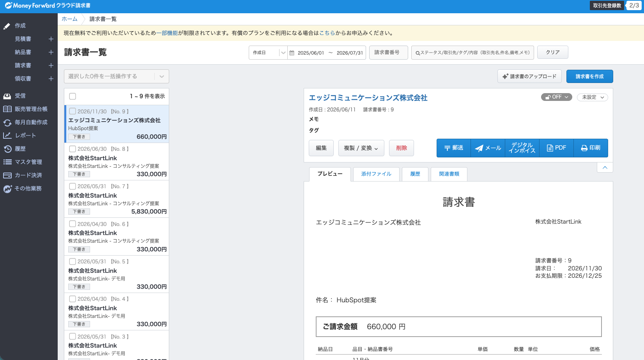644x360 pixels.
Task: Check the box for invoice No. 9
Action: click(x=73, y=111)
